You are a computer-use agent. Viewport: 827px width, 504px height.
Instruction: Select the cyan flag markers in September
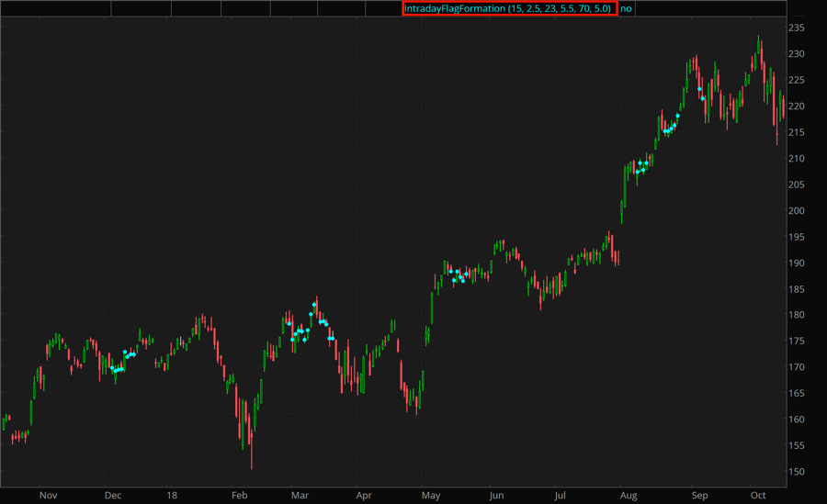pyautogui.click(x=701, y=94)
